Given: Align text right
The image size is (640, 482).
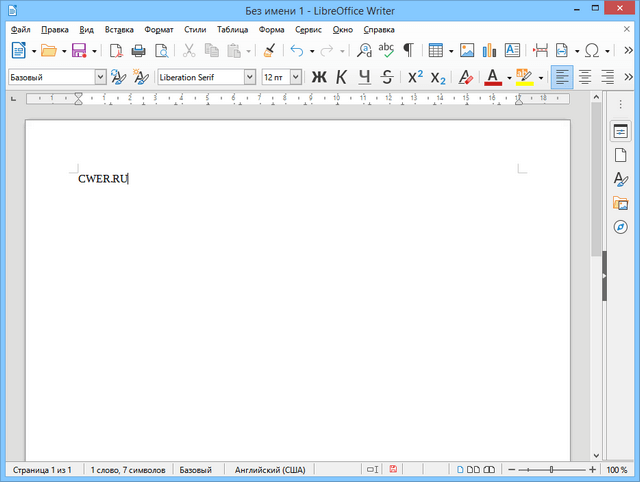Looking at the screenshot, I should (x=607, y=77).
